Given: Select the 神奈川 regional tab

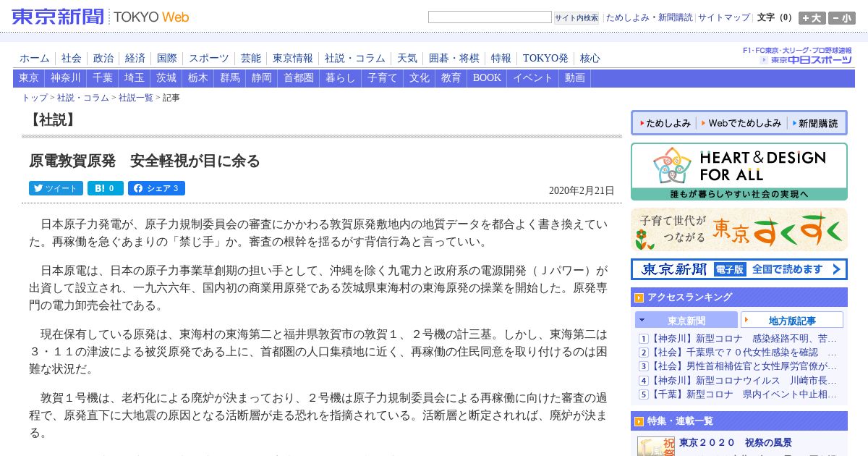Looking at the screenshot, I should tap(66, 78).
